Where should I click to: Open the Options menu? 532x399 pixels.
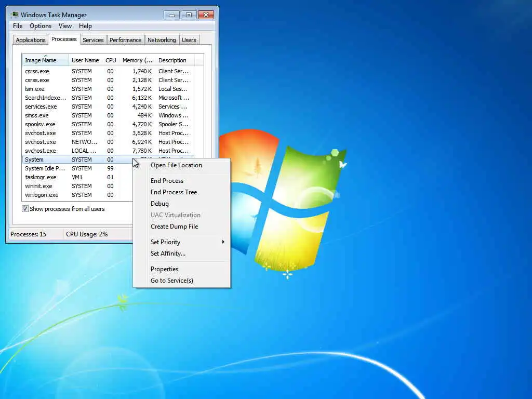point(41,26)
